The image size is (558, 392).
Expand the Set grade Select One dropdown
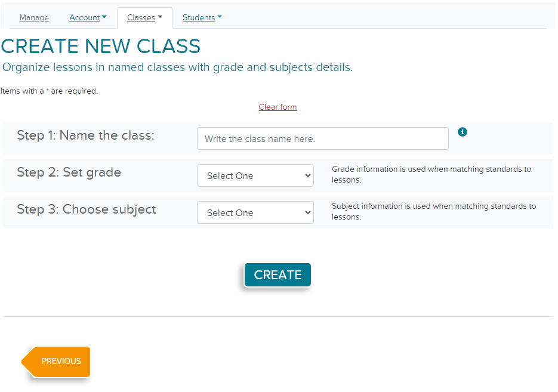pos(255,175)
